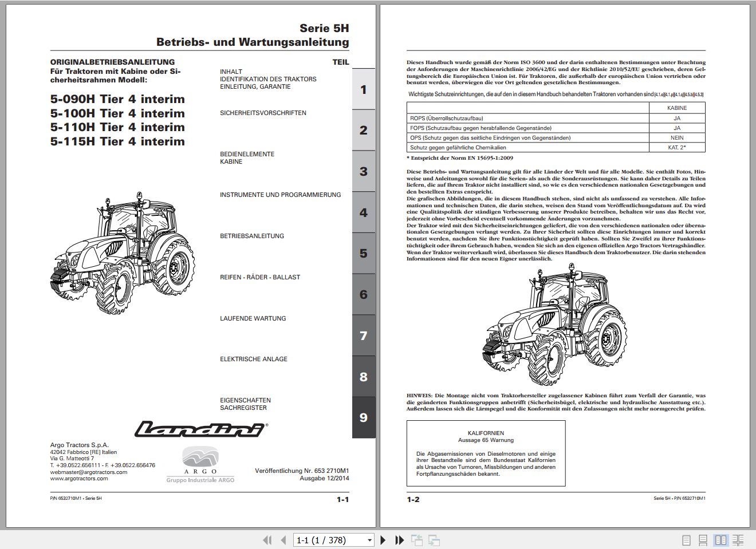
Task: Select section tab 1 Inhalt
Action: click(x=363, y=89)
